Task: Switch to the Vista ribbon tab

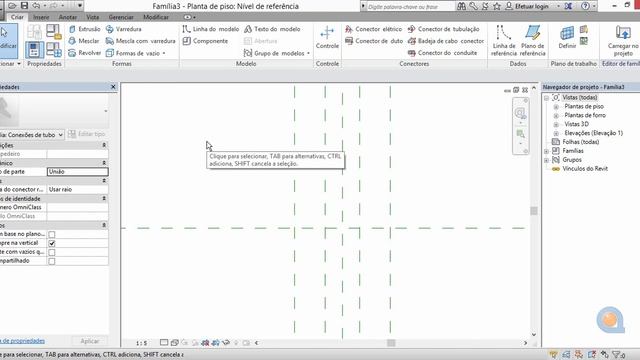Action: coord(93,17)
